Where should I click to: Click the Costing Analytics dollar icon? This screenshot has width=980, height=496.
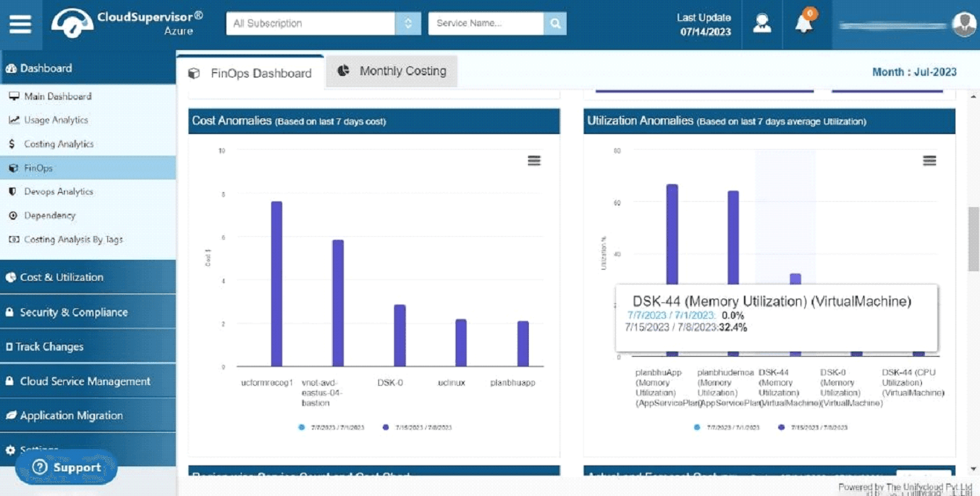[13, 144]
